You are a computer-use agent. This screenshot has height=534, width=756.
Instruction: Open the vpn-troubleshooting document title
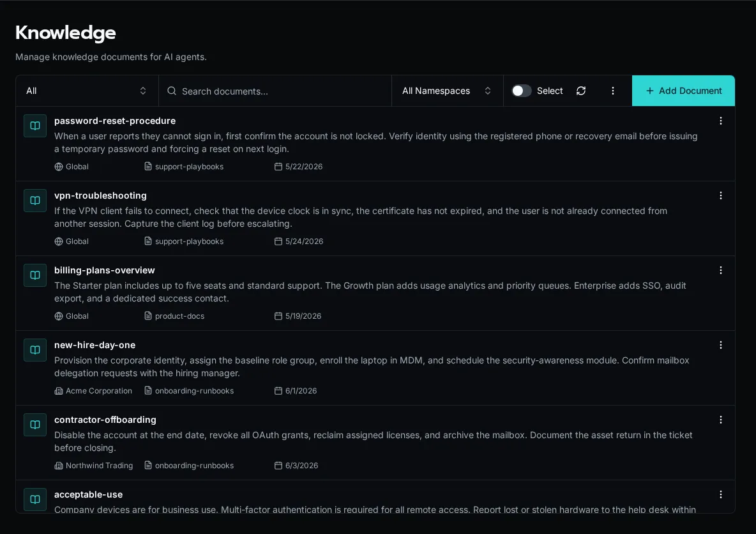[x=100, y=196]
